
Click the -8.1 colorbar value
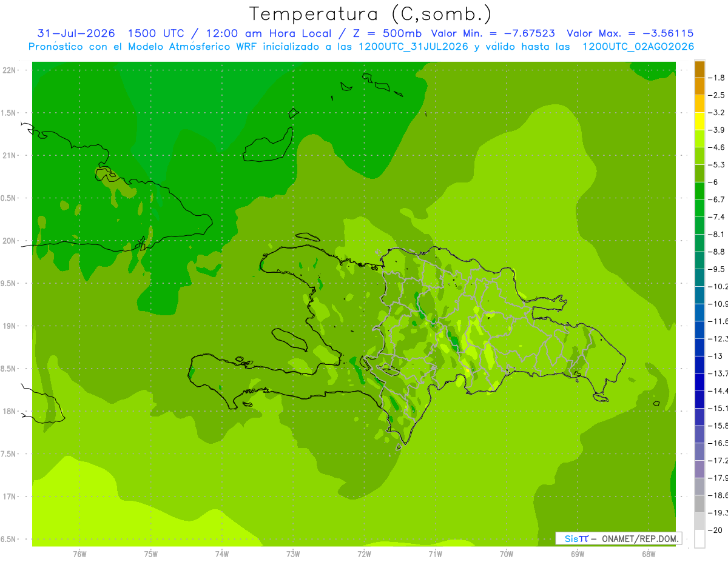click(717, 235)
